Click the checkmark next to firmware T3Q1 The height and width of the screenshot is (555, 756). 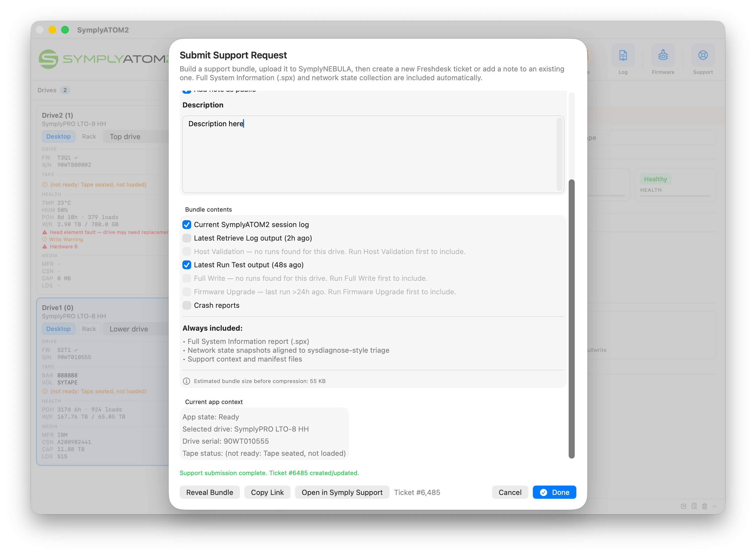(76, 158)
